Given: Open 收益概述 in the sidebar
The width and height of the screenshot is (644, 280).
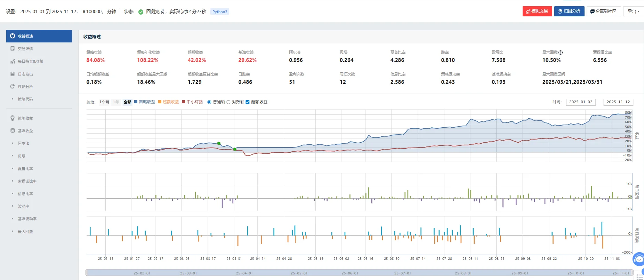Looking at the screenshot, I should (39, 36).
